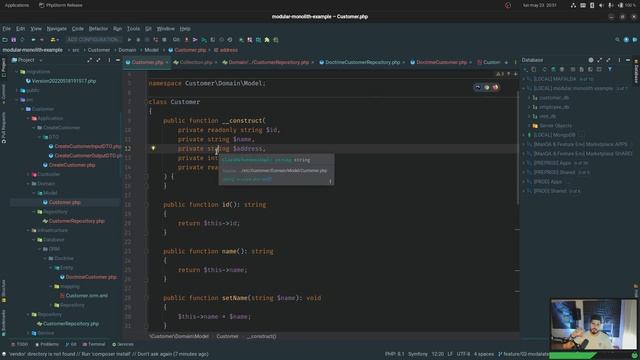Expand the Server Objects node in Database panel

click(x=529, y=126)
